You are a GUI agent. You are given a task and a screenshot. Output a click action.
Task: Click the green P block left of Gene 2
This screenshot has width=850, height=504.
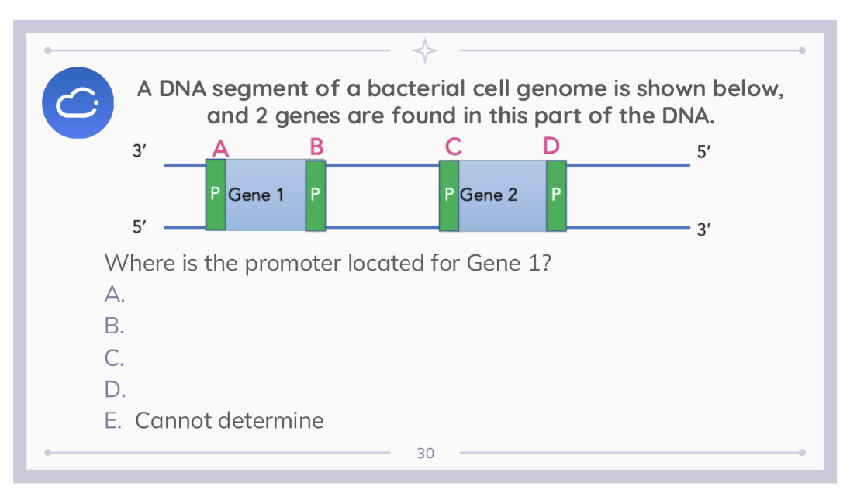click(449, 195)
